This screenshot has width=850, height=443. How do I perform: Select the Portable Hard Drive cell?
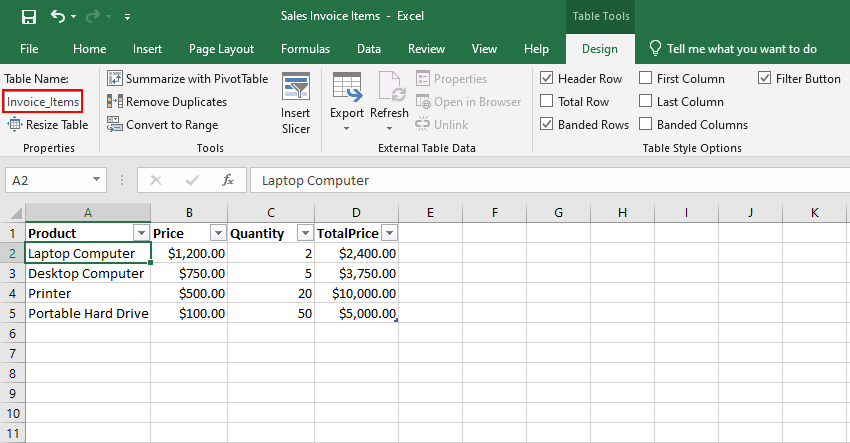[x=88, y=313]
